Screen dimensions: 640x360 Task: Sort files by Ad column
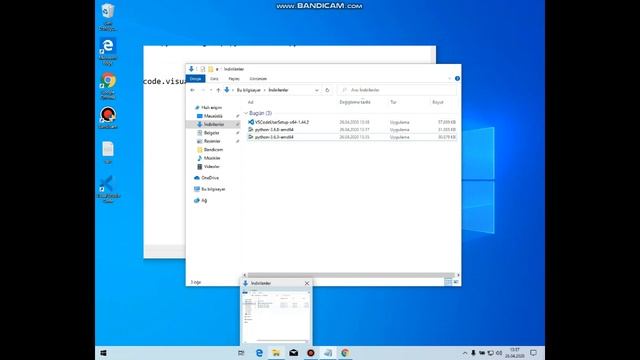(251, 102)
